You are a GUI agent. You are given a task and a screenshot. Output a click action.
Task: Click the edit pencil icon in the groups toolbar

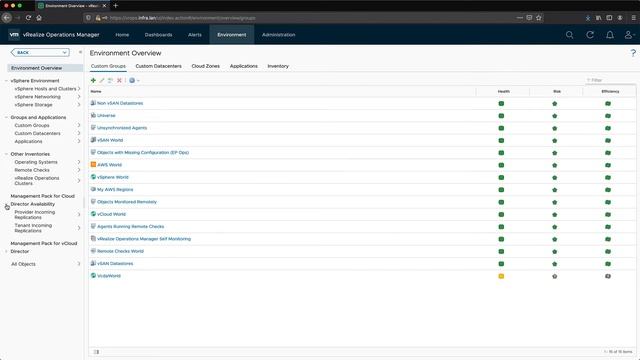click(102, 80)
